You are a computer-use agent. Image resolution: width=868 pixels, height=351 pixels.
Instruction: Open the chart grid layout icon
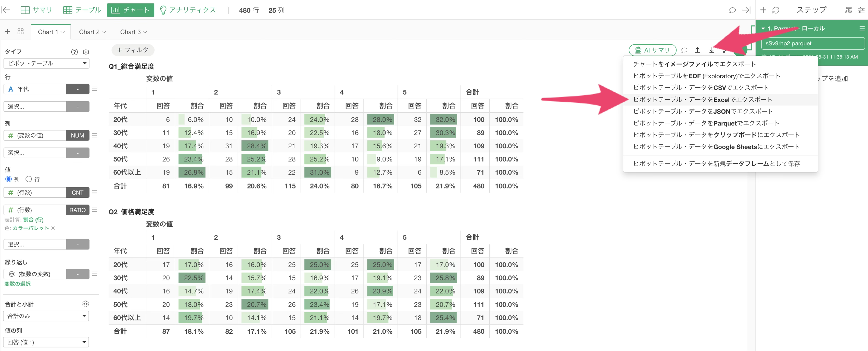(x=21, y=31)
